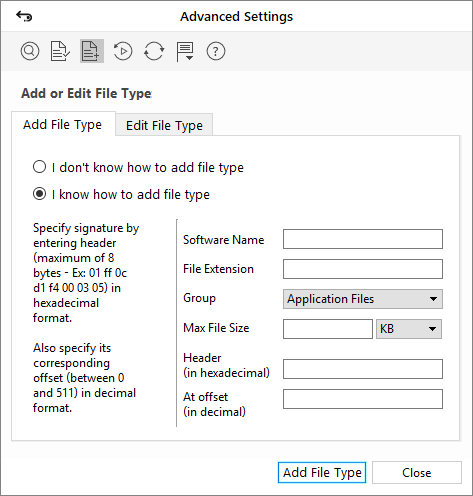Image resolution: width=473 pixels, height=496 pixels.
Task: Select the add file type document icon
Action: pos(92,51)
